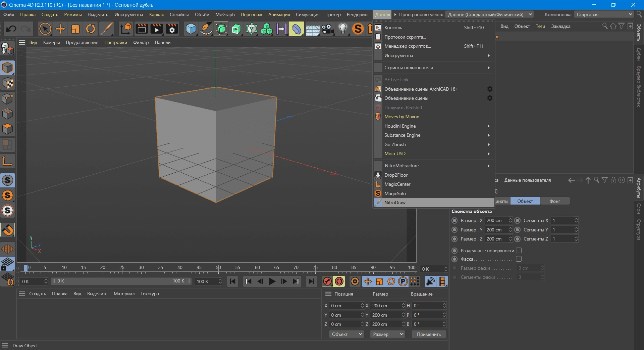The width and height of the screenshot is (644, 350).
Task: Open the Объект coordinate dropdown
Action: (x=346, y=334)
